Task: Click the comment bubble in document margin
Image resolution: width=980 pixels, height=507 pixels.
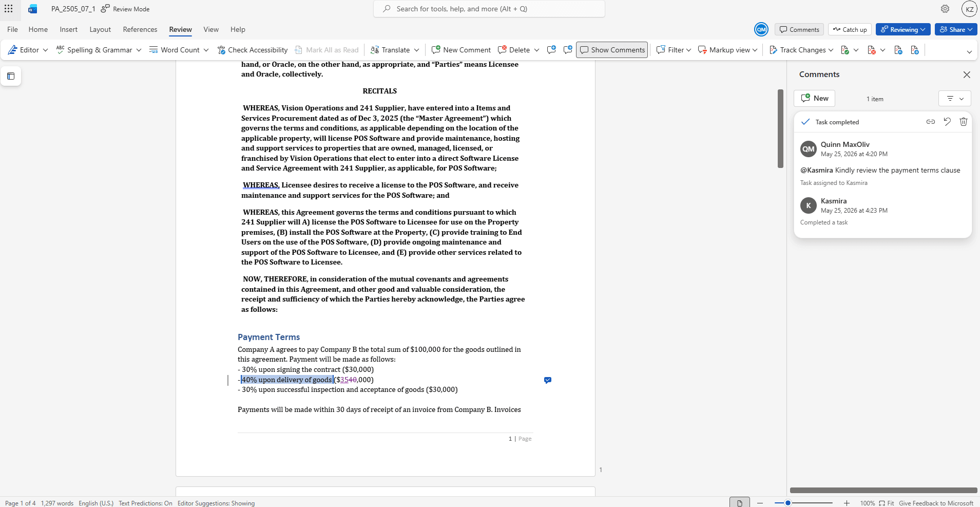Action: [548, 380]
